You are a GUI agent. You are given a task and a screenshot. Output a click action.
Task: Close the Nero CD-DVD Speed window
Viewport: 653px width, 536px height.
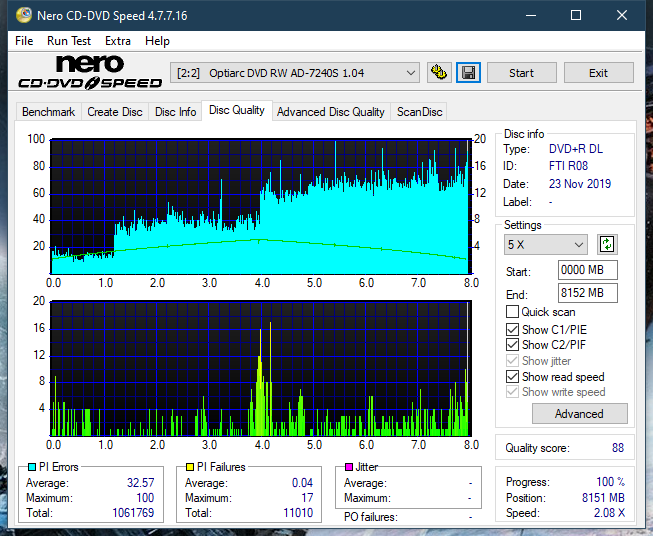coord(622,15)
